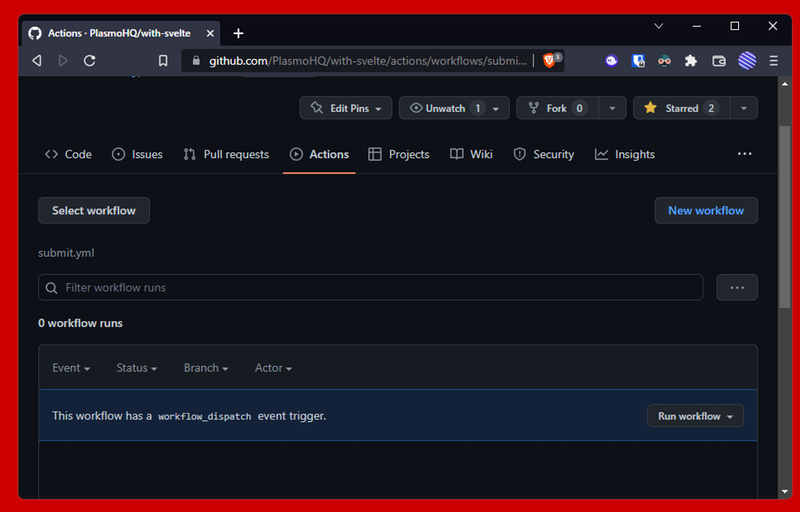Focus the Filter workflow runs search field
The height and width of the screenshot is (512, 800).
pyautogui.click(x=380, y=288)
